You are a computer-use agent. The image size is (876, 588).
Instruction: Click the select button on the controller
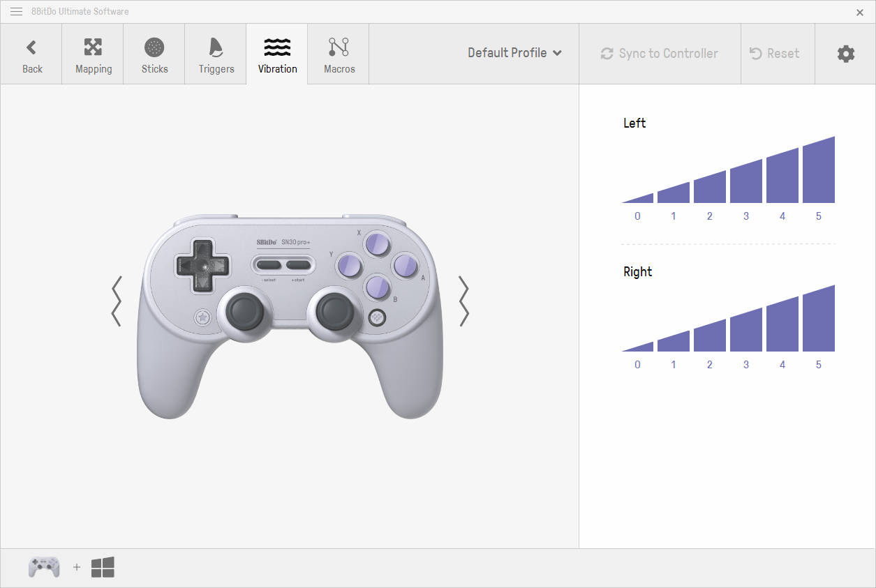point(269,265)
